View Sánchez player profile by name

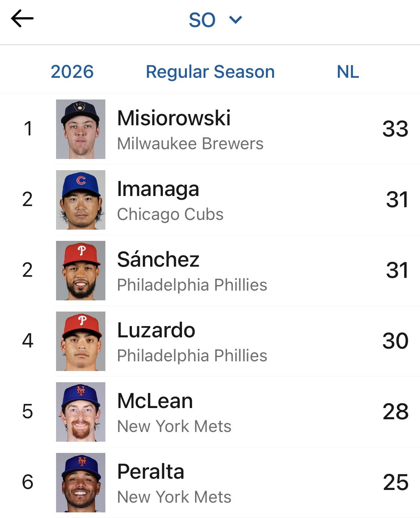pos(158,259)
